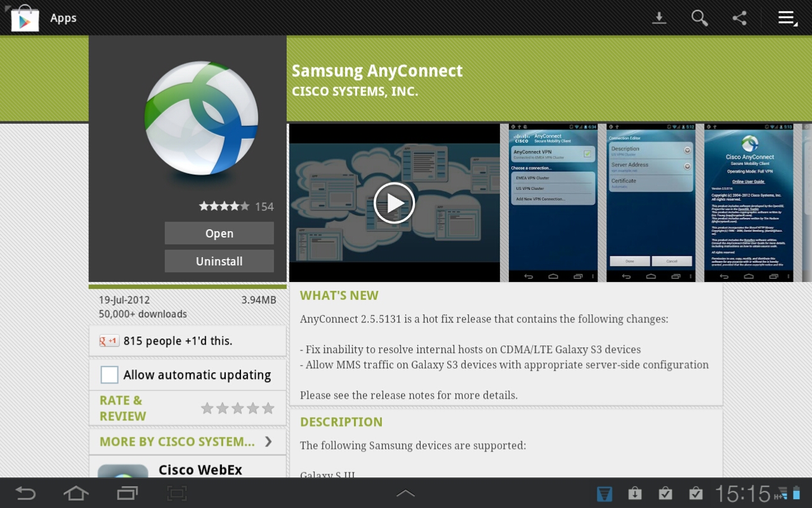The image size is (812, 508).
Task: Tap the release notes sentence
Action: [x=409, y=395]
